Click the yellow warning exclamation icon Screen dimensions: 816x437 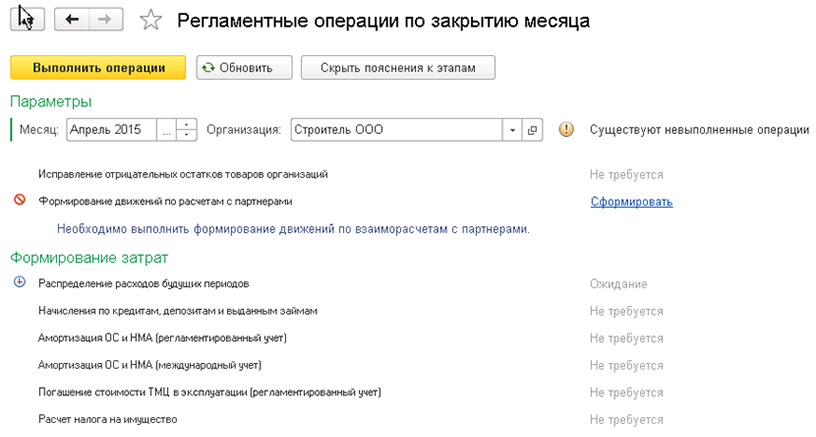click(x=566, y=129)
